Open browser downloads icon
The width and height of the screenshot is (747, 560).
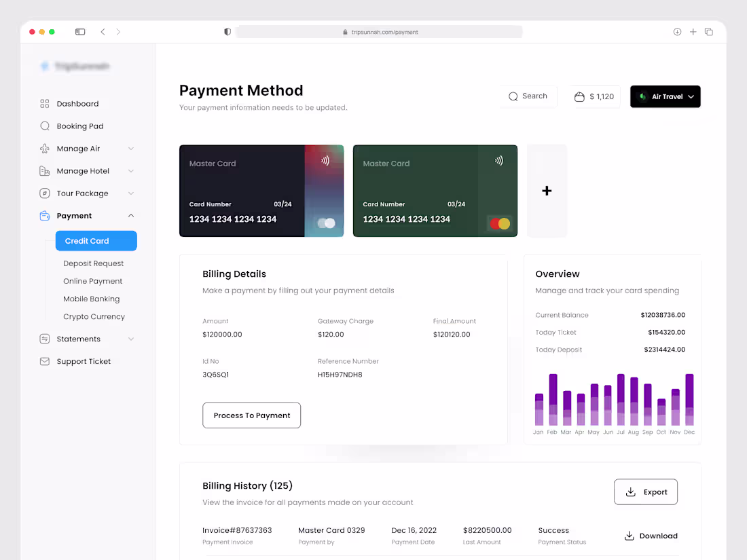(677, 32)
